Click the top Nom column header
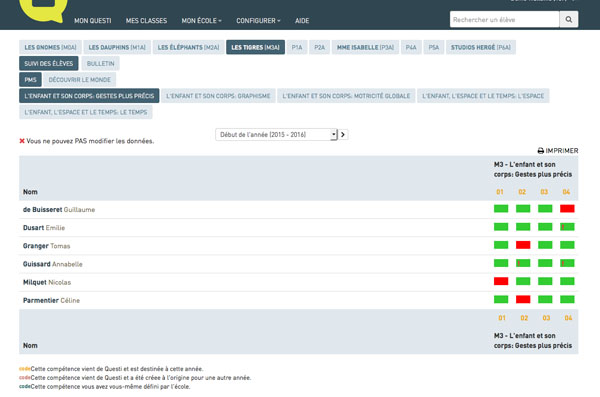Viewport: 600px width, 397px height. point(30,192)
